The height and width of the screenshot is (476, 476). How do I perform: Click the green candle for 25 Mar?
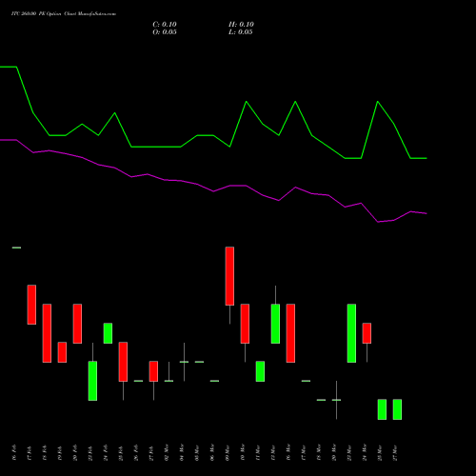point(382,409)
